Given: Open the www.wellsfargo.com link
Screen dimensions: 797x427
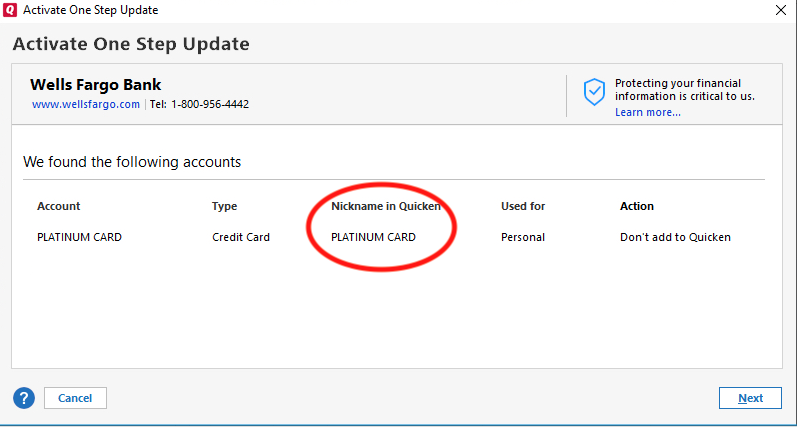Looking at the screenshot, I should [86, 104].
